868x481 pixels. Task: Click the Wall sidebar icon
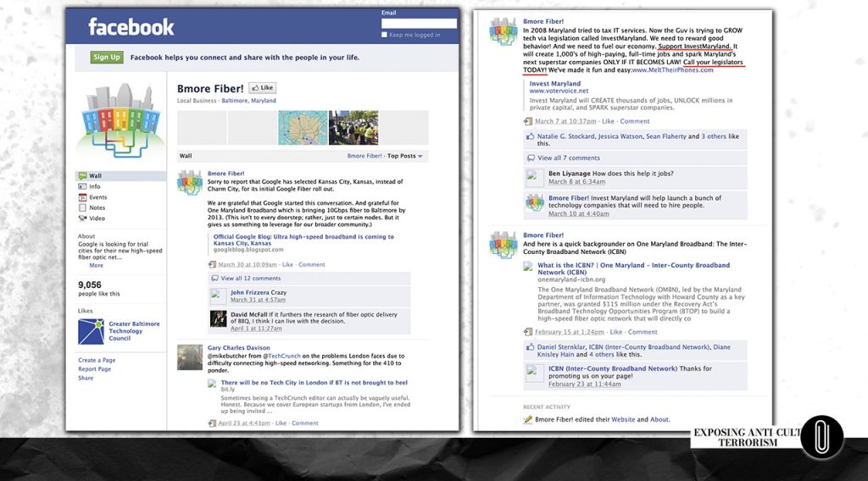click(x=82, y=176)
